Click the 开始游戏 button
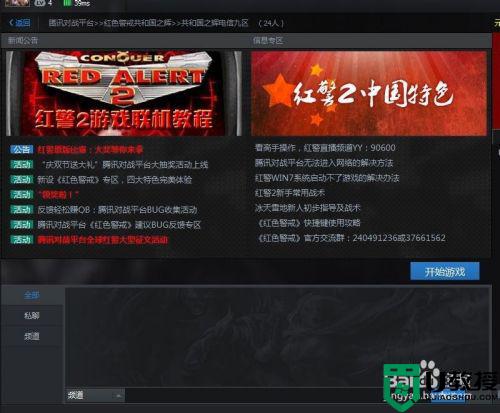The width and height of the screenshot is (500, 413). coord(445,271)
